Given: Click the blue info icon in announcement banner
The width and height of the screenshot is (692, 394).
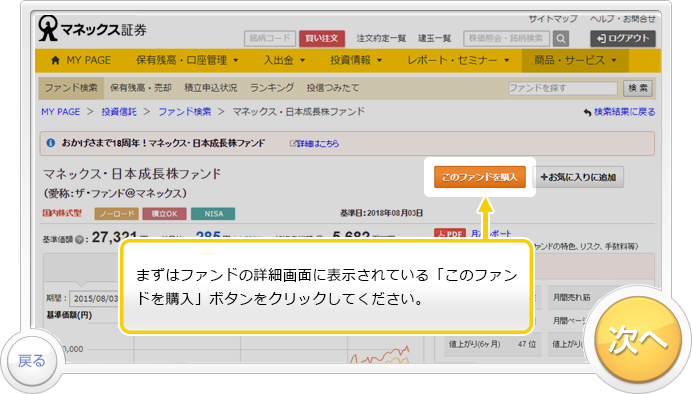Looking at the screenshot, I should tap(51, 143).
